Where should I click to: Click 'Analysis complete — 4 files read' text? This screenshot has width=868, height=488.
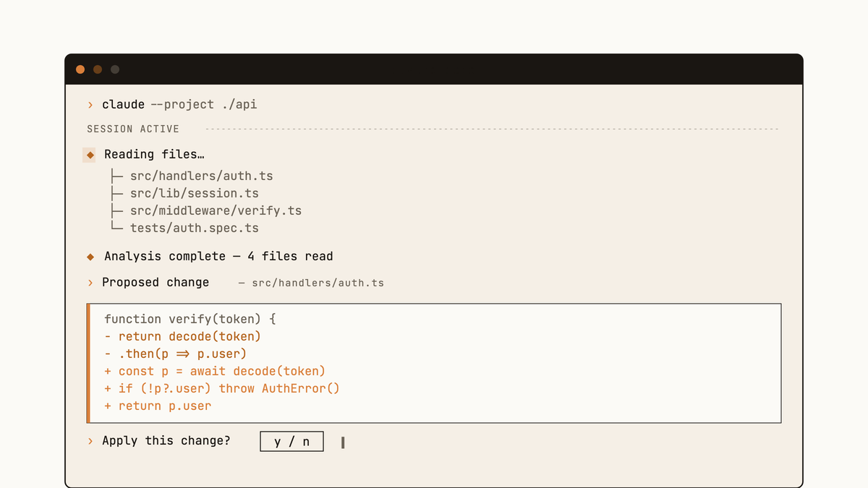click(x=218, y=256)
